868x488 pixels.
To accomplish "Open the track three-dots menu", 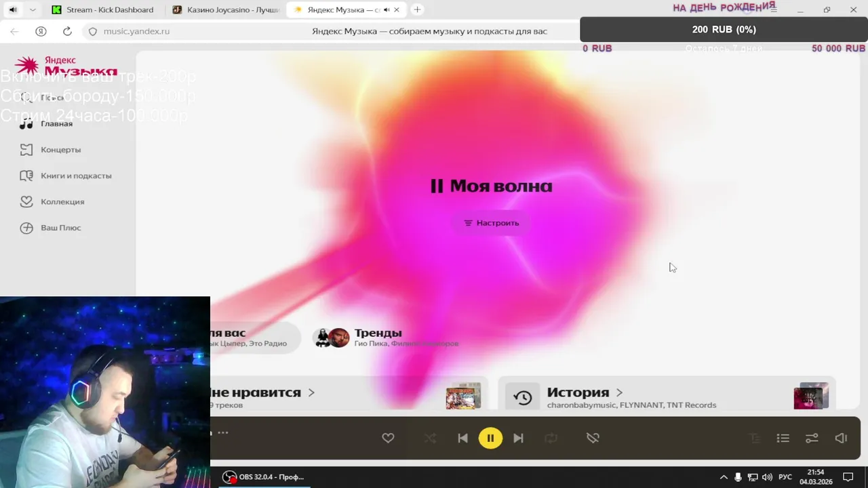I will (223, 432).
